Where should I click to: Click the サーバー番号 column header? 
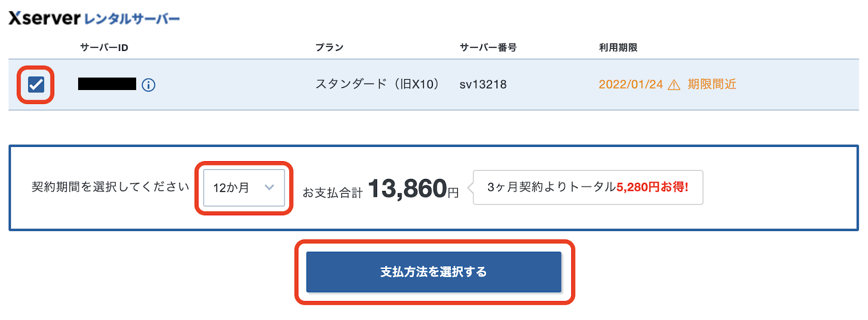pyautogui.click(x=488, y=48)
